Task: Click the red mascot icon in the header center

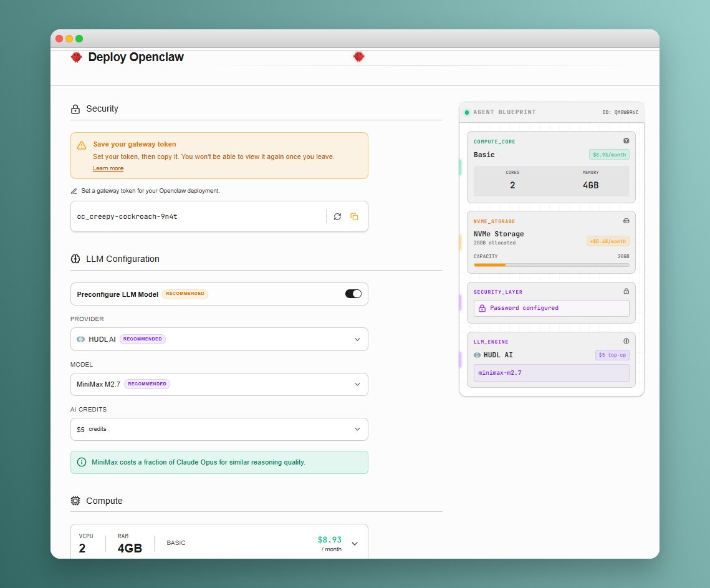Action: (358, 57)
